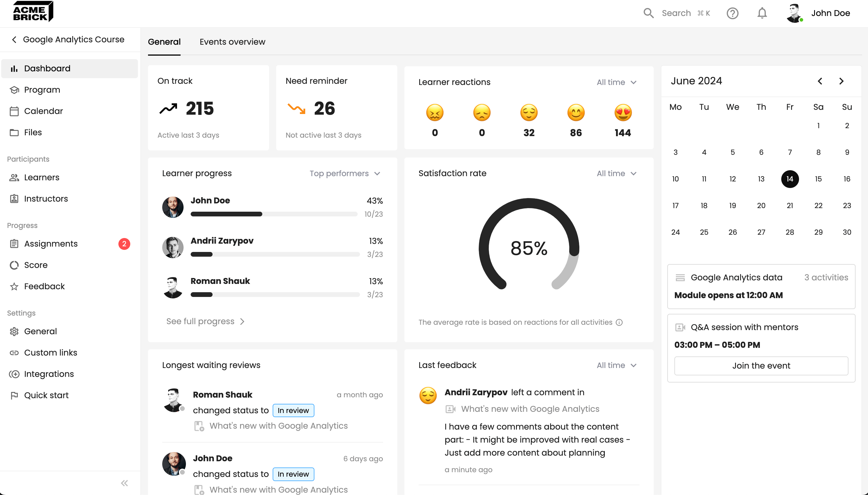This screenshot has width=868, height=495.
Task: Click John Doe's progress bar
Action: 274,214
